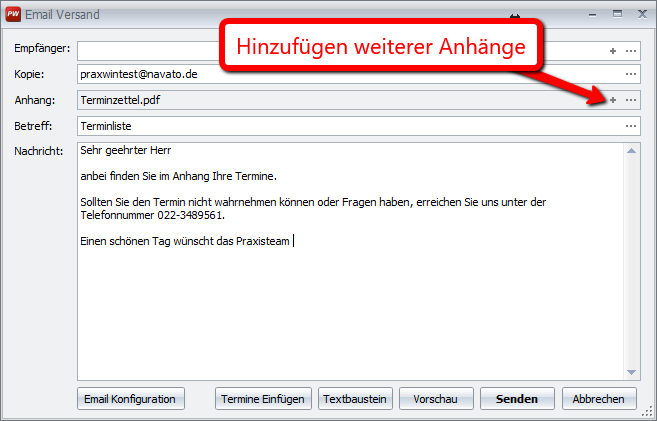The image size is (657, 421).
Task: Send the email with Senden
Action: tap(517, 398)
